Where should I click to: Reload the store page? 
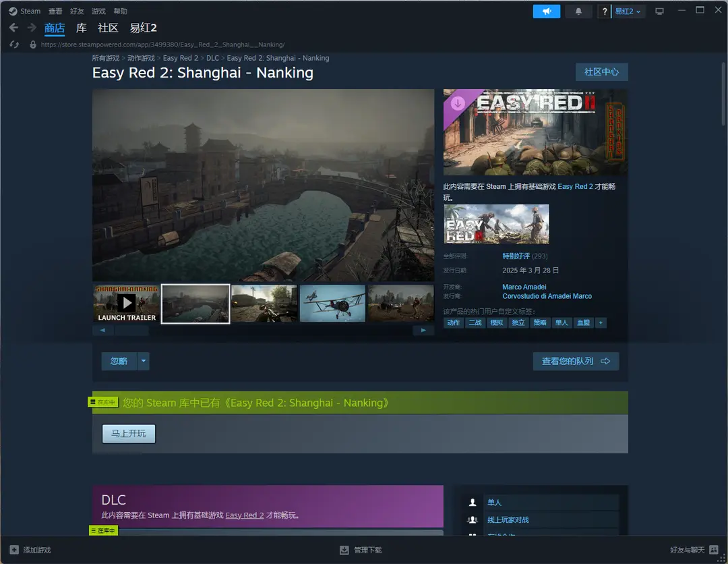point(14,45)
